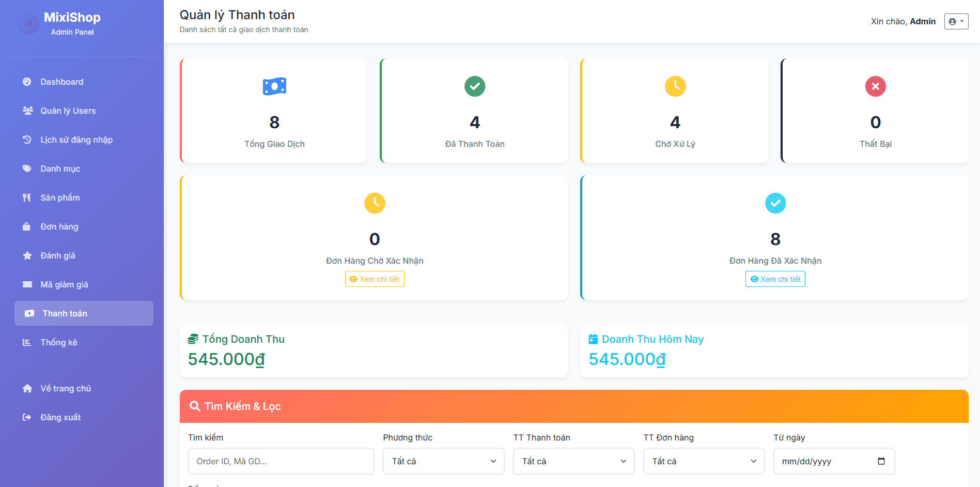Click the Từ ngày date field
Image resolution: width=980 pixels, height=487 pixels.
pyautogui.click(x=834, y=461)
